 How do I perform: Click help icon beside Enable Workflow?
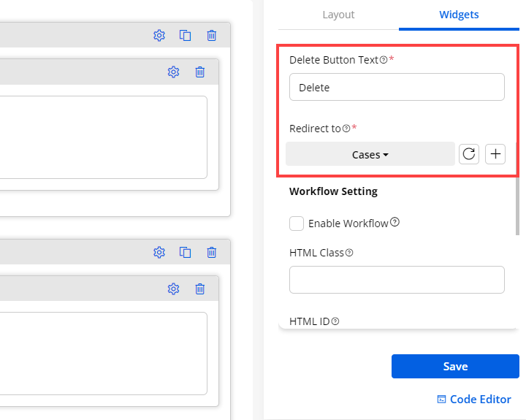click(x=394, y=223)
